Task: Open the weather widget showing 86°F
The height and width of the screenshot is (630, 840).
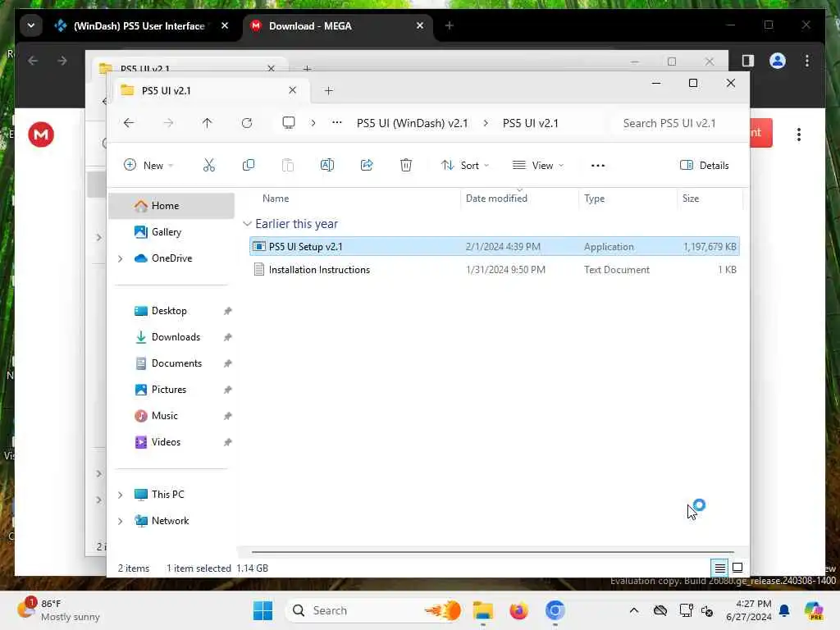Action: pos(58,610)
